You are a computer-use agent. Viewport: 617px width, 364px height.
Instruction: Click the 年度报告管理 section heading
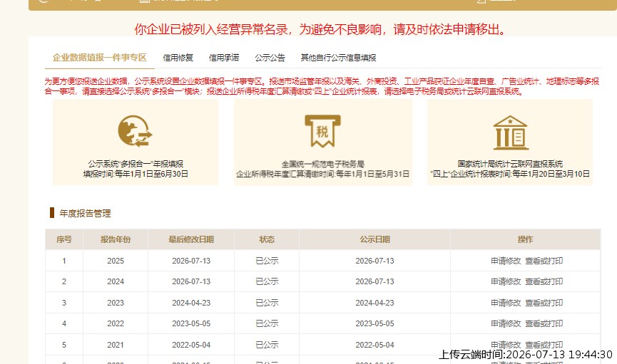(85, 214)
